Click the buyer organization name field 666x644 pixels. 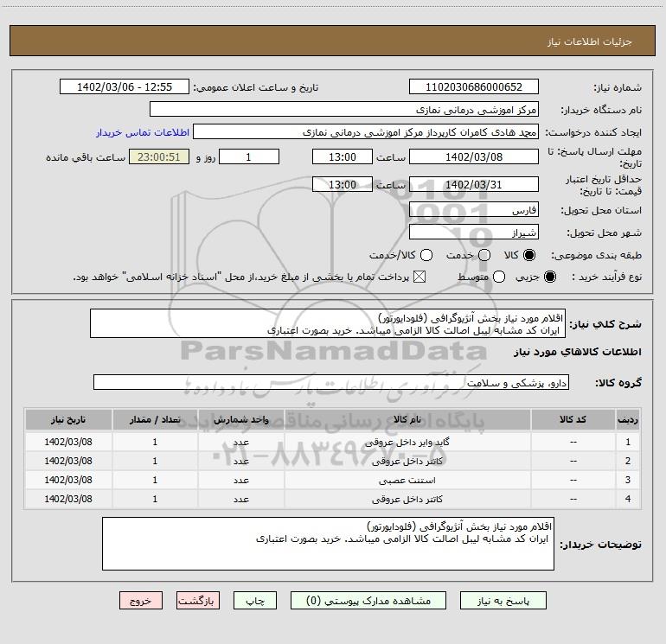click(344, 109)
